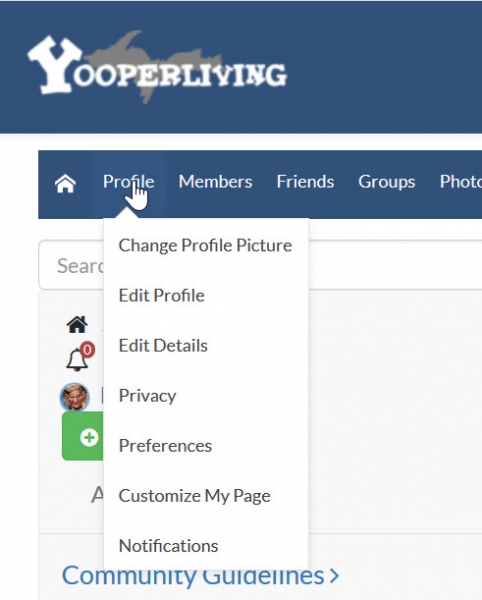Screen dimensions: 482x600
Task: Open the notification bell icon
Action: pos(77,360)
